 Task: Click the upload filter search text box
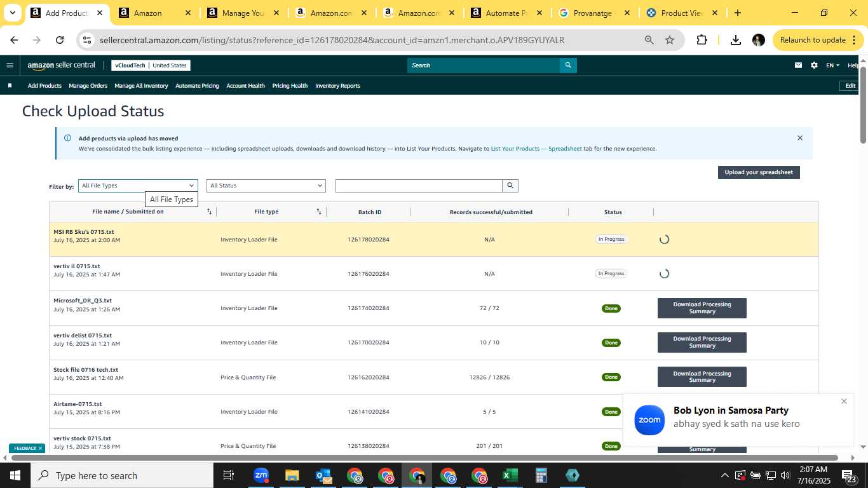click(419, 186)
